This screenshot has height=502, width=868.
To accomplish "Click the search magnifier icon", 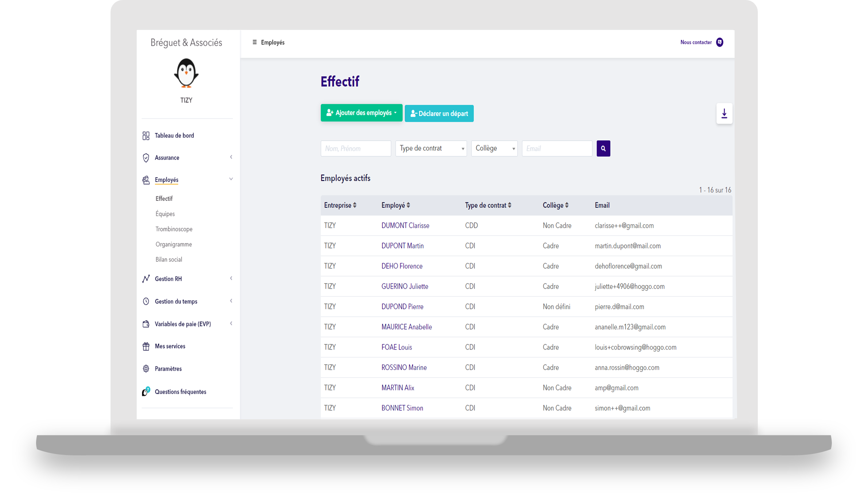I will tap(603, 148).
